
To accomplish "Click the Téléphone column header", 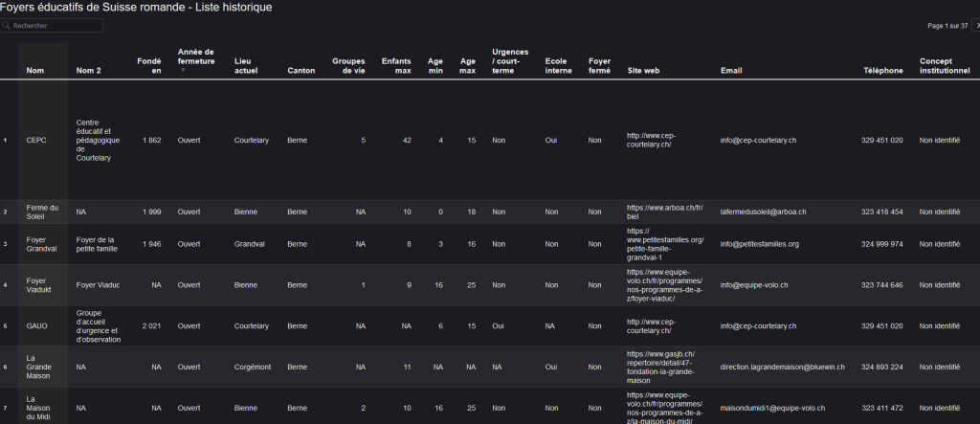I will click(x=882, y=70).
